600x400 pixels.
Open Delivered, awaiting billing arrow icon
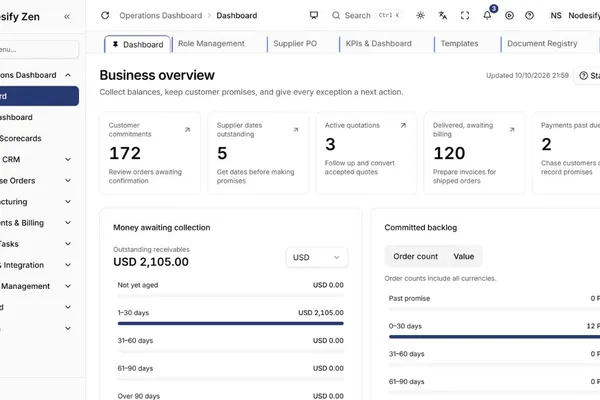[x=512, y=130]
